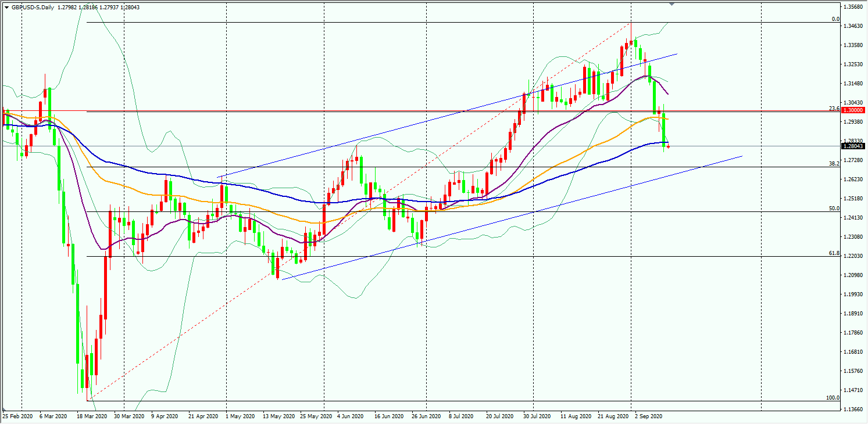Click the 1.16810 value on the price scale
This screenshot has width=868, height=424.
pyautogui.click(x=852, y=352)
